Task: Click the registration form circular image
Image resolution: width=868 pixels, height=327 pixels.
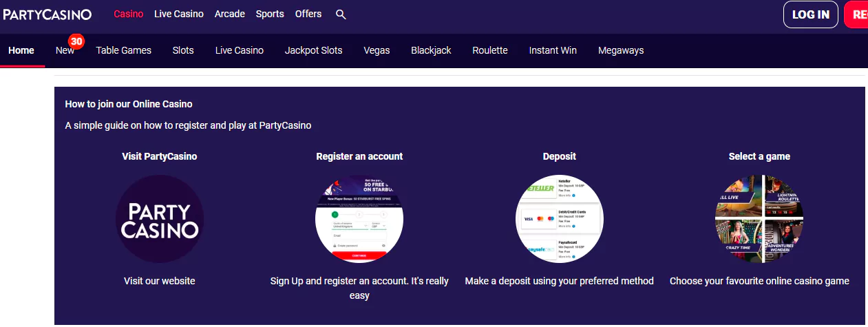Action: click(359, 219)
